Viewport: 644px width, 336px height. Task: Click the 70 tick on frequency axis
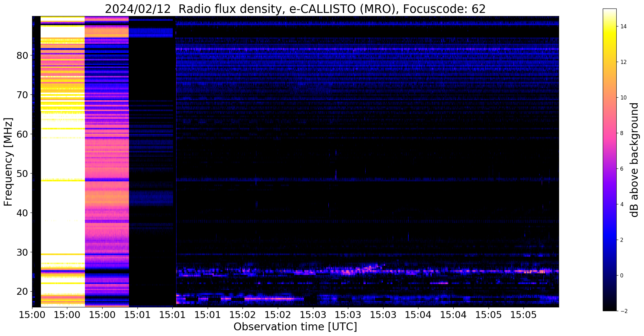[x=22, y=95]
